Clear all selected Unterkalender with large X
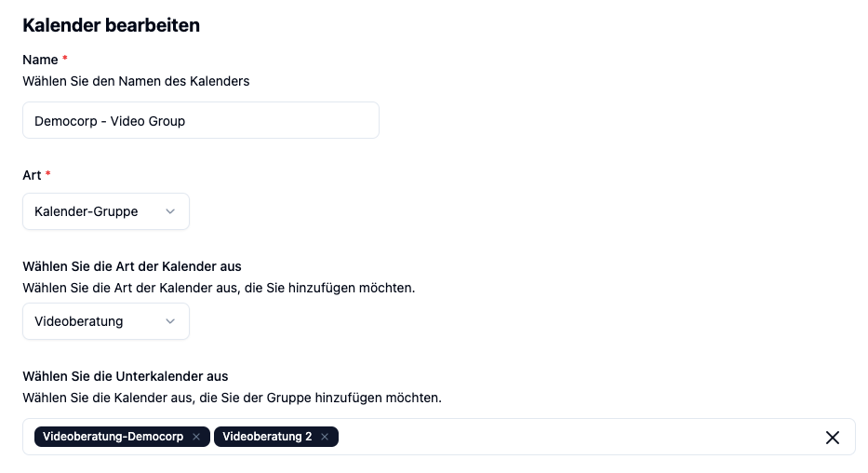The height and width of the screenshot is (473, 868). [832, 438]
